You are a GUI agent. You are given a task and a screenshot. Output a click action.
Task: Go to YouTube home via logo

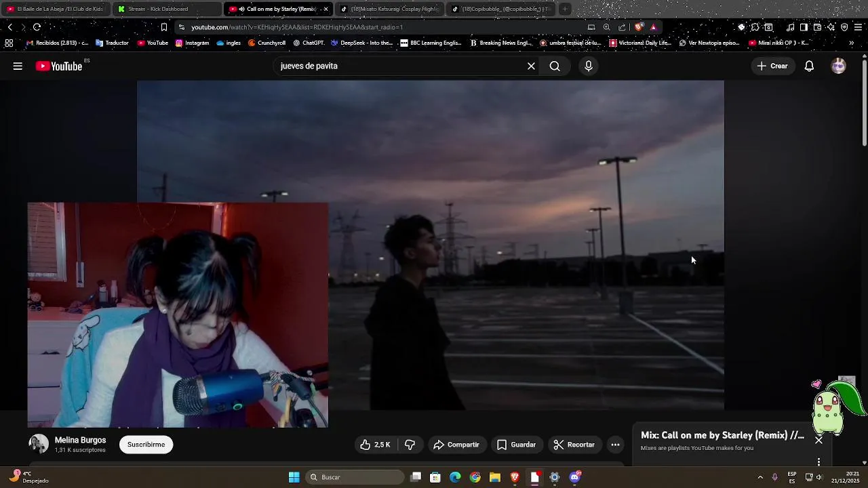coord(59,66)
